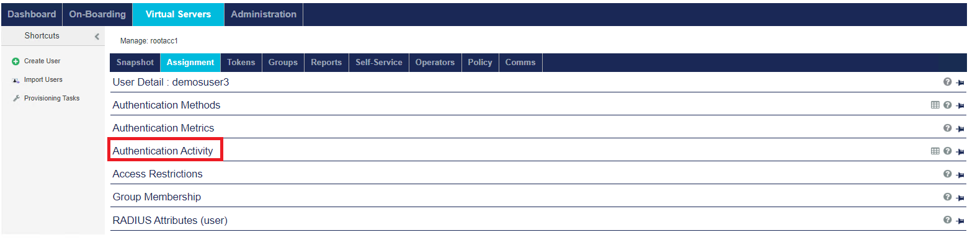980x245 pixels.
Task: Expand the Authentication Activity section
Action: click(163, 151)
